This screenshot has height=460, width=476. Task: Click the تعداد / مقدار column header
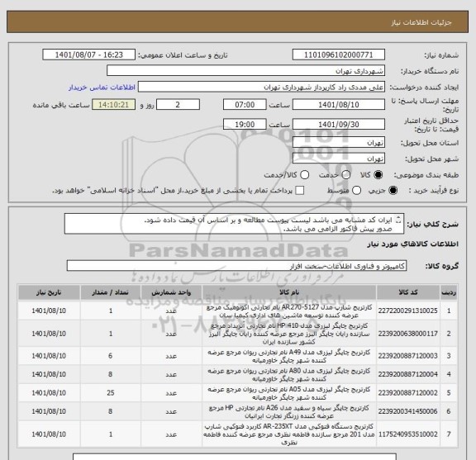click(x=111, y=292)
